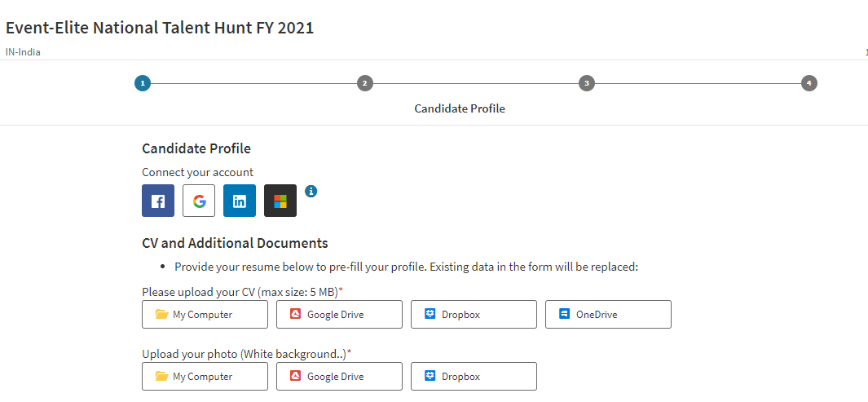Upload CV from My Computer

click(x=205, y=315)
